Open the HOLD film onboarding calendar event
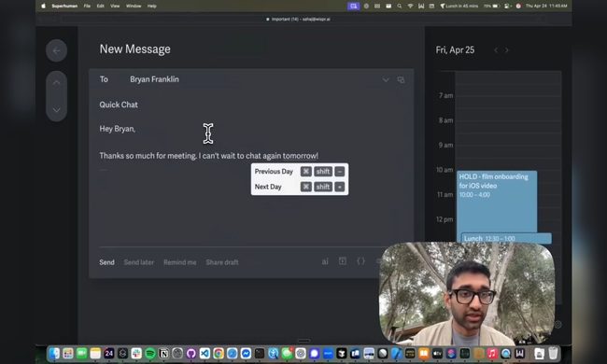This screenshot has width=607, height=364. 497,202
